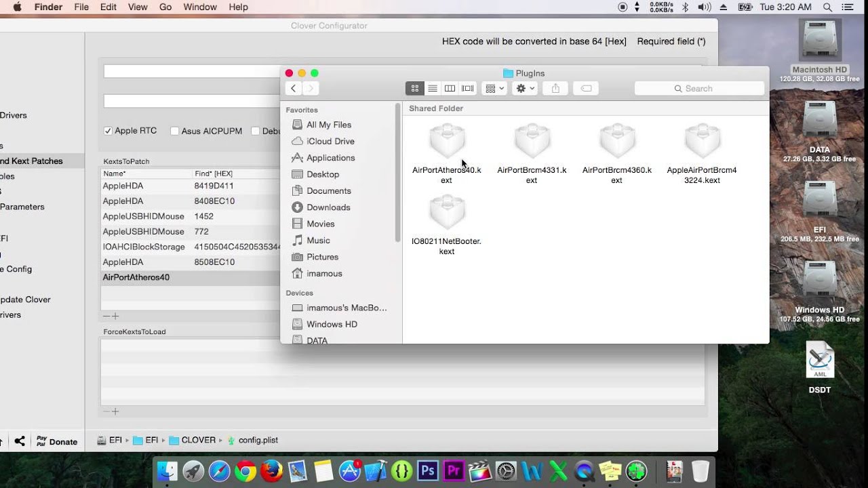Click the Finder Search field
This screenshot has height=488, width=868.
(699, 89)
